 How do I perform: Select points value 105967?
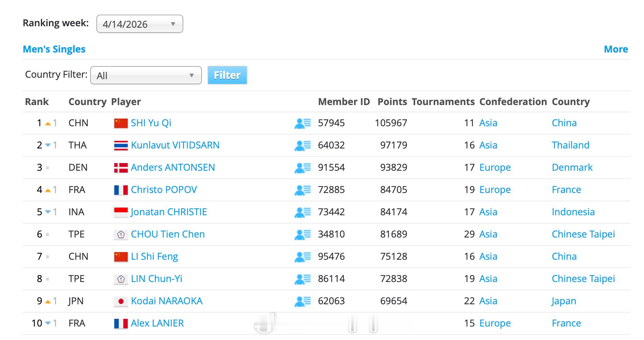(x=391, y=123)
